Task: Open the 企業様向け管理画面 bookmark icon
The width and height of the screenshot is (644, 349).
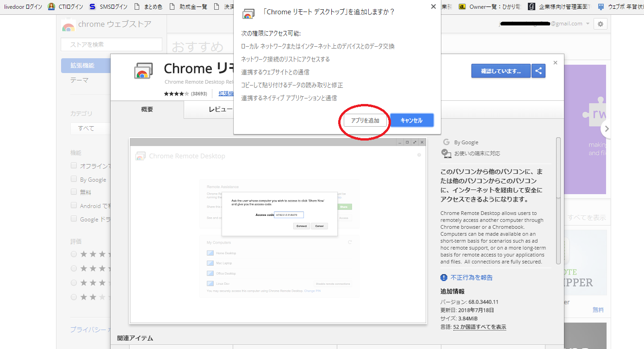Action: pyautogui.click(x=532, y=7)
